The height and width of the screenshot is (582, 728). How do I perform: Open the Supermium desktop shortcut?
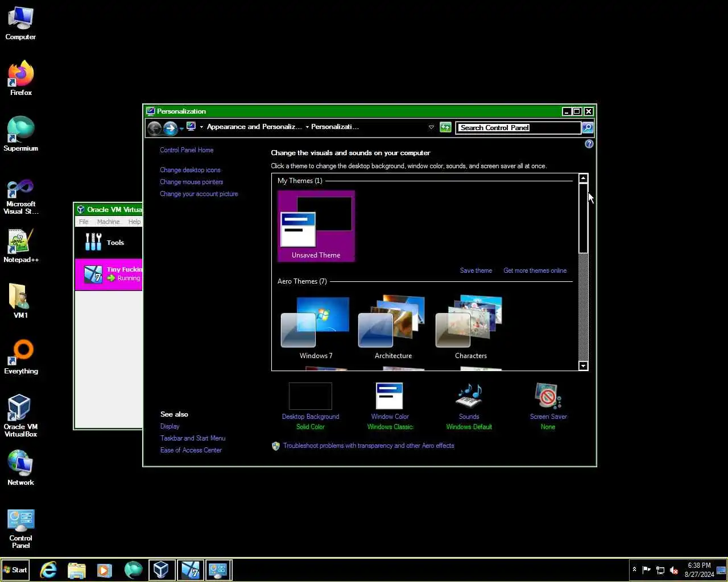tap(20, 134)
